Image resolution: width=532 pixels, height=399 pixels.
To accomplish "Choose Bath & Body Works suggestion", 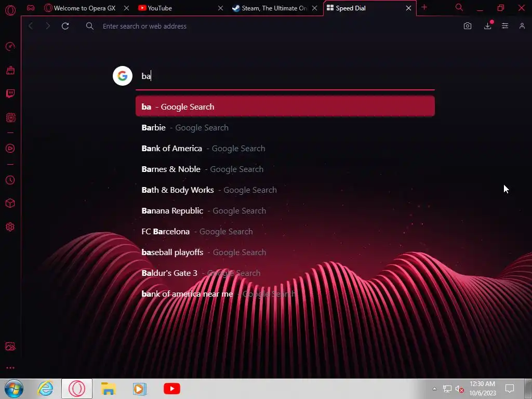I will pyautogui.click(x=285, y=190).
